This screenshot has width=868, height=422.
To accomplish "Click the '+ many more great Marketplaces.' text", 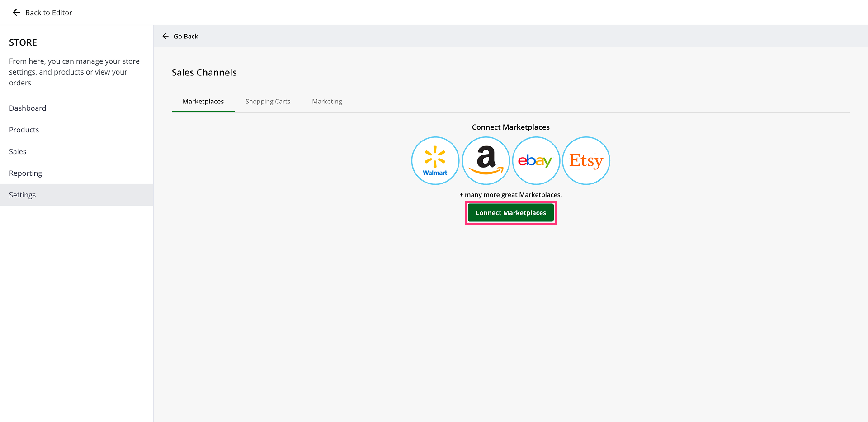I will point(511,195).
